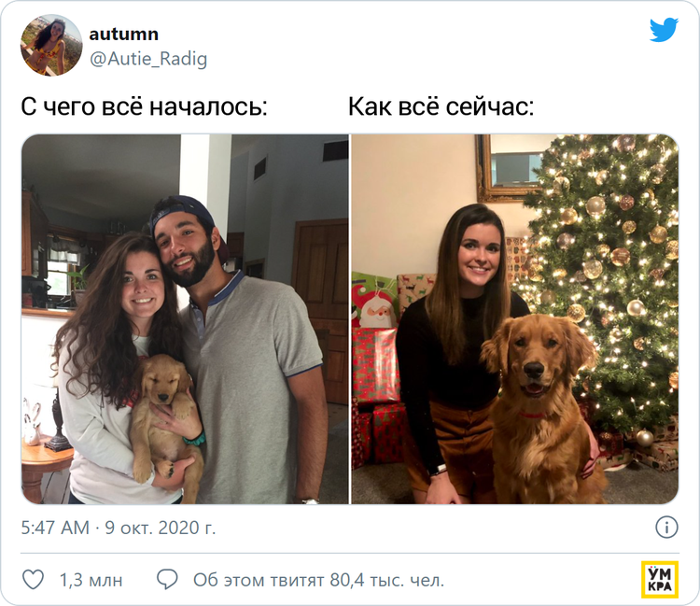Viewport: 700px width, 606px height.
Task: Open 'Об этом твитят 80,4 тыс. чел.' link
Action: 319,580
